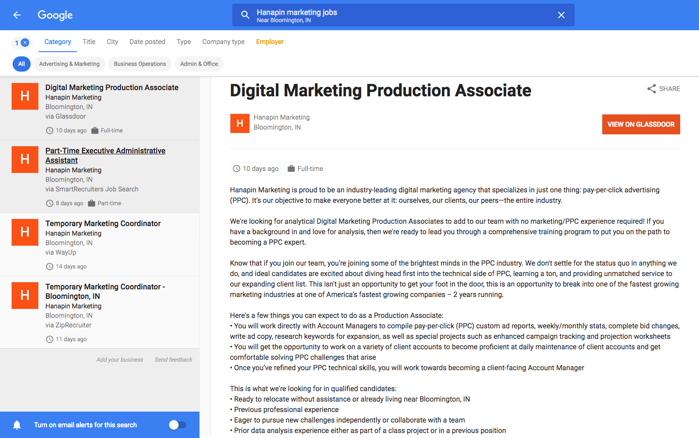
Task: Select Digital Marketing Production Associate in the results list
Action: (x=100, y=108)
